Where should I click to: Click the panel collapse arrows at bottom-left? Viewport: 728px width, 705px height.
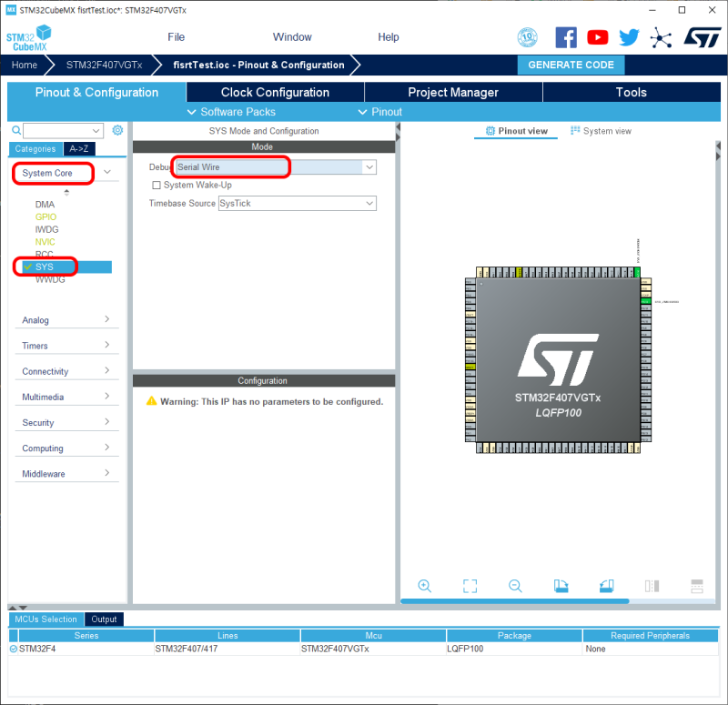18,607
